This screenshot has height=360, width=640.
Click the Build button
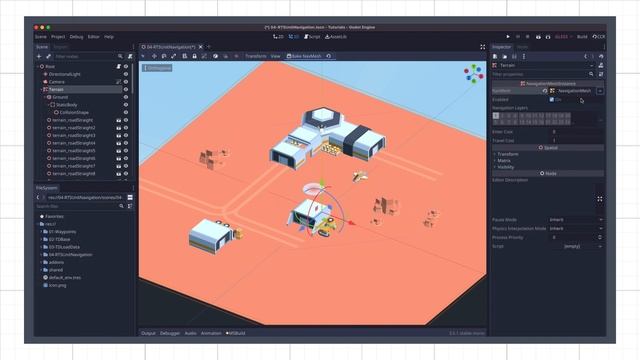pos(582,37)
